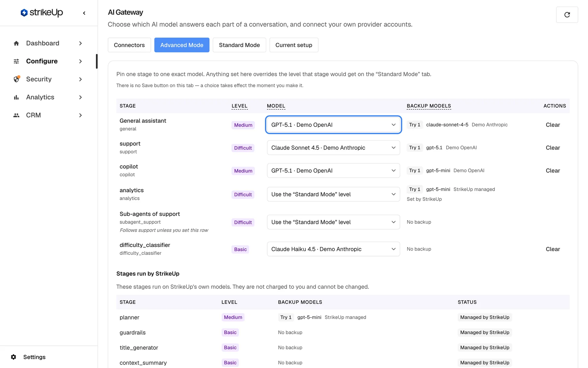The width and height of the screenshot is (588, 368).
Task: Click claude-sonnet-4-5 backup model text
Action: (x=447, y=125)
